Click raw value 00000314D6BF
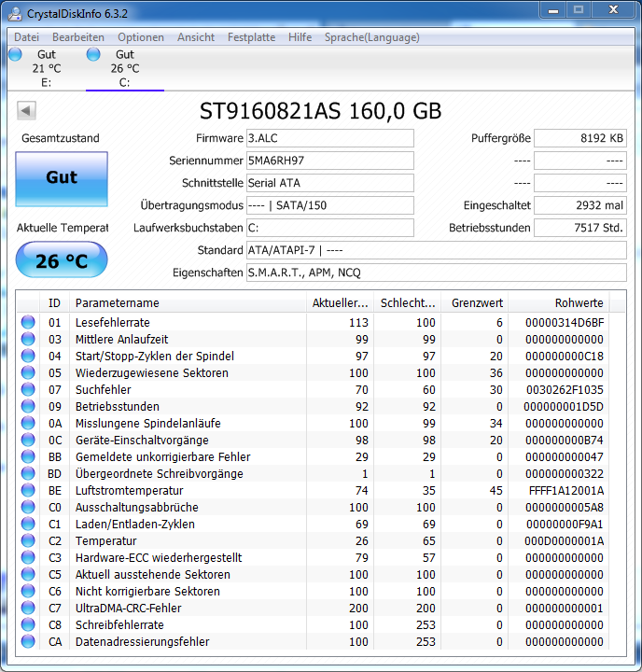This screenshot has width=642, height=672. (565, 322)
